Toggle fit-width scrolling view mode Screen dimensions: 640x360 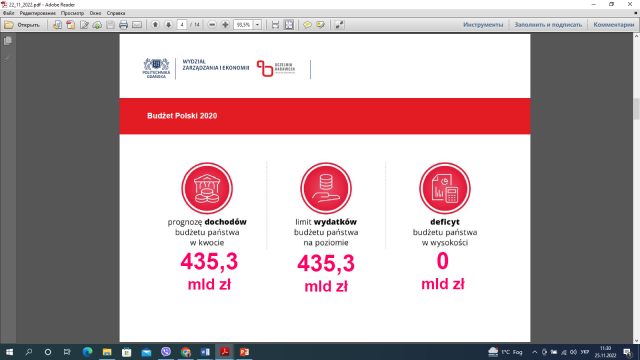pyautogui.click(x=276, y=25)
